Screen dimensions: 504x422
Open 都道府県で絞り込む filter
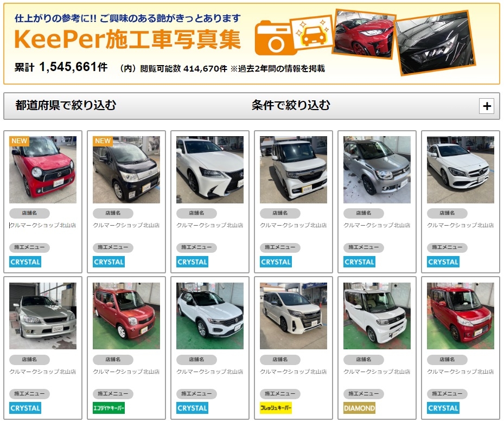[66, 105]
